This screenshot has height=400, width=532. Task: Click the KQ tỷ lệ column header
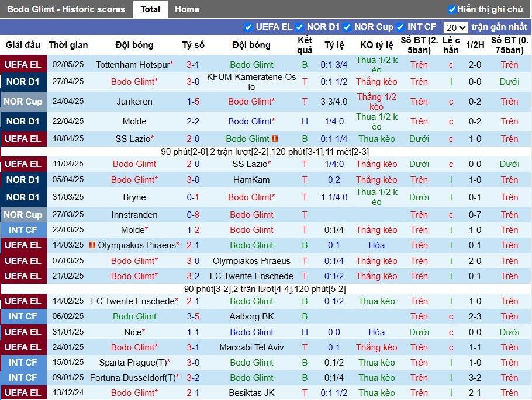(376, 45)
